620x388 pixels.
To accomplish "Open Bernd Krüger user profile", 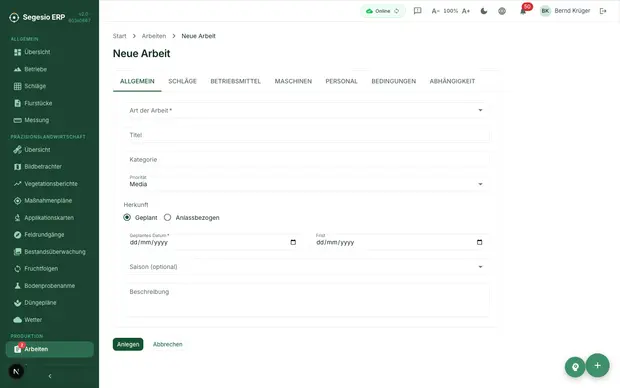I will pyautogui.click(x=565, y=11).
